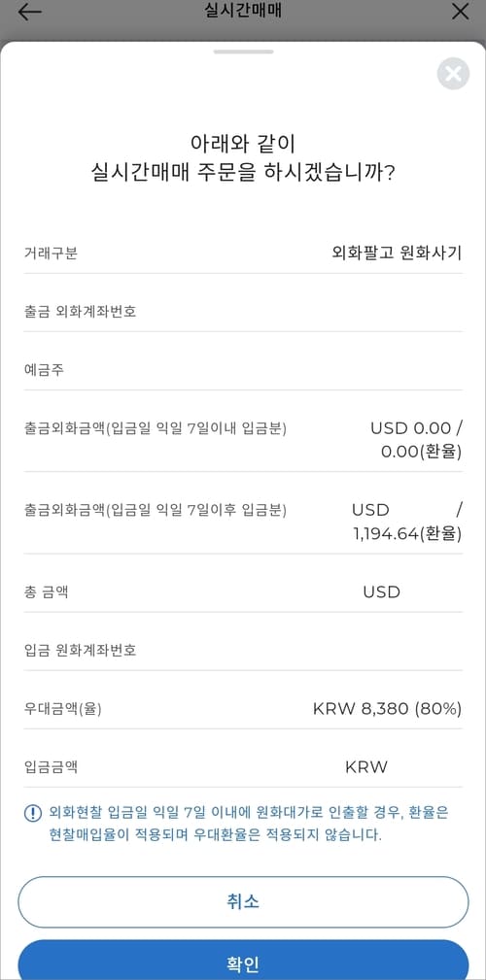
Task: Tap the bottom sheet grab handle
Action: click(243, 51)
